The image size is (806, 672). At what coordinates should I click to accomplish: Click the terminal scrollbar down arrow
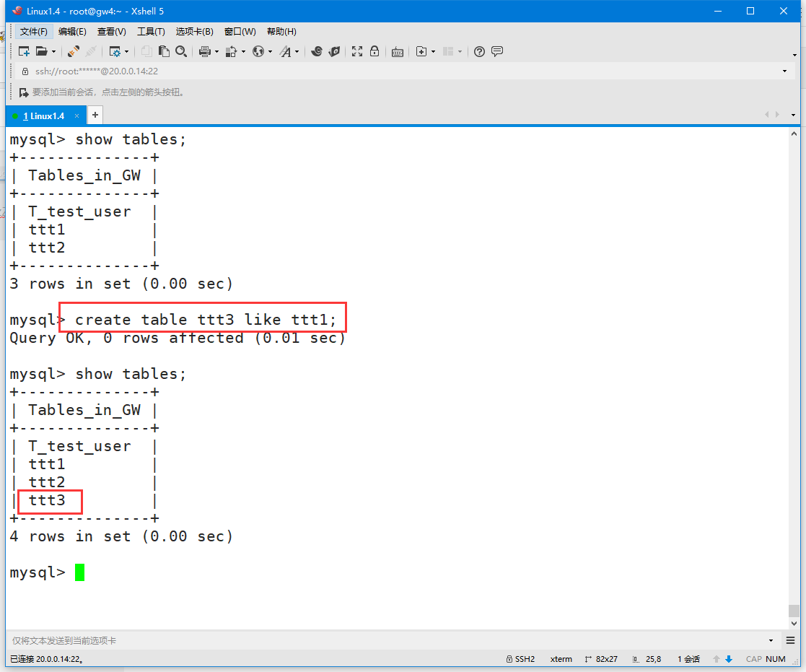[x=794, y=623]
